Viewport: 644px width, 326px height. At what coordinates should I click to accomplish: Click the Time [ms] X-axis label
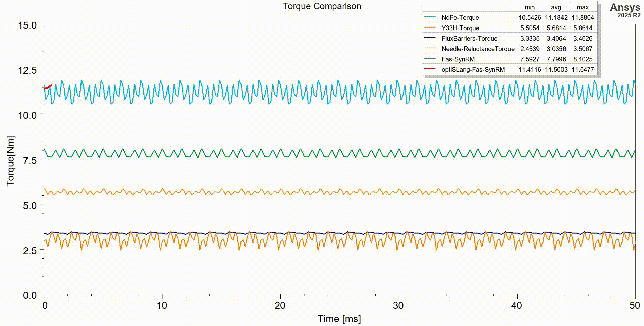[x=339, y=318]
